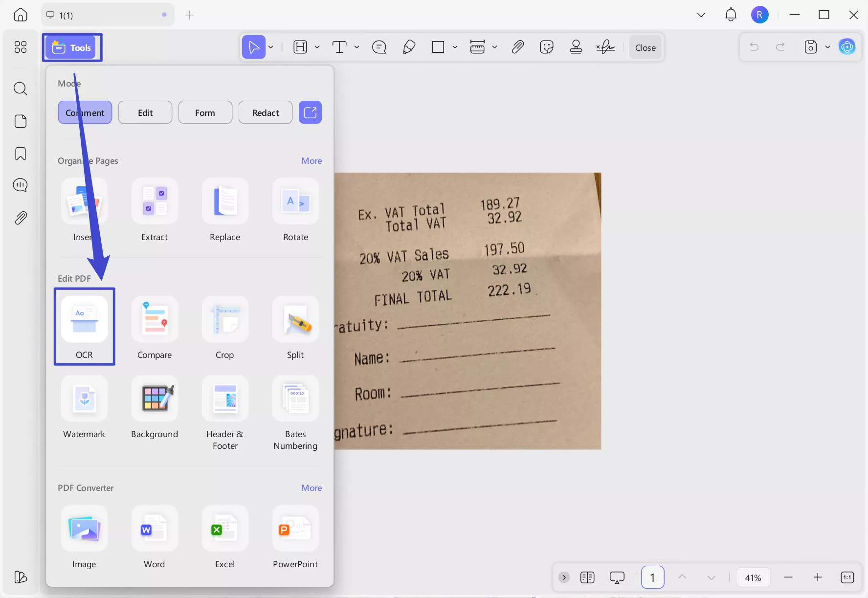This screenshot has height=598, width=868.
Task: Click the 41% zoom level control
Action: pyautogui.click(x=753, y=577)
